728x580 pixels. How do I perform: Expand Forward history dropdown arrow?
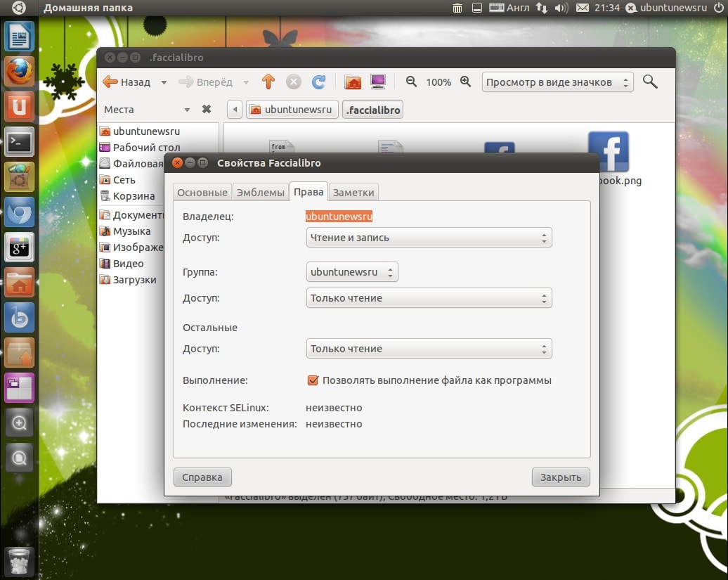tap(246, 83)
